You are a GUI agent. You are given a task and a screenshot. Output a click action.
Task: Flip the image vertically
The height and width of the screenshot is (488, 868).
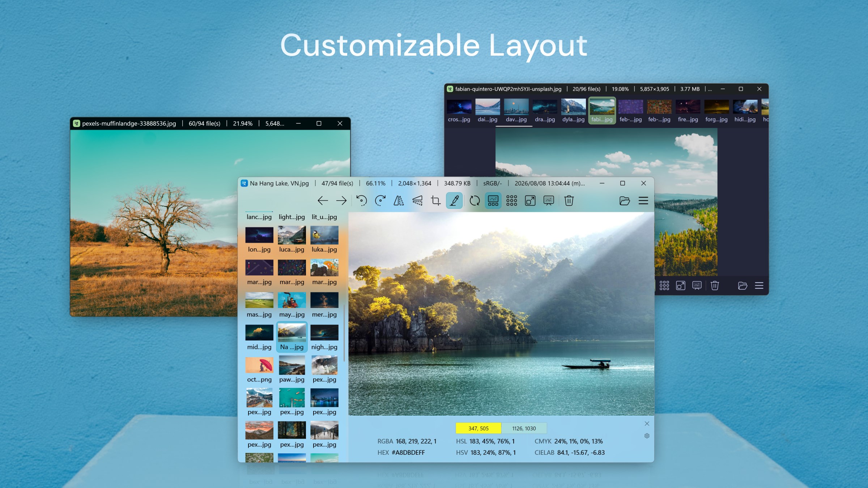[x=417, y=201]
